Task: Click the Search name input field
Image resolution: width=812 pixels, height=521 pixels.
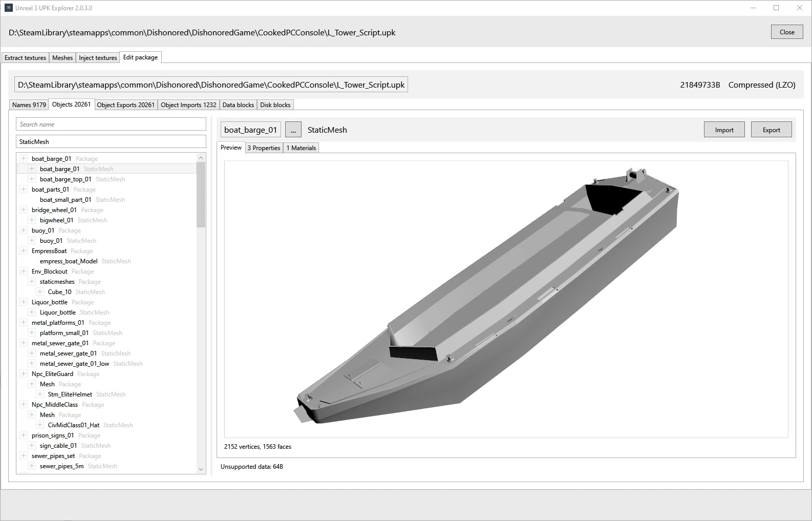Action: (111, 124)
